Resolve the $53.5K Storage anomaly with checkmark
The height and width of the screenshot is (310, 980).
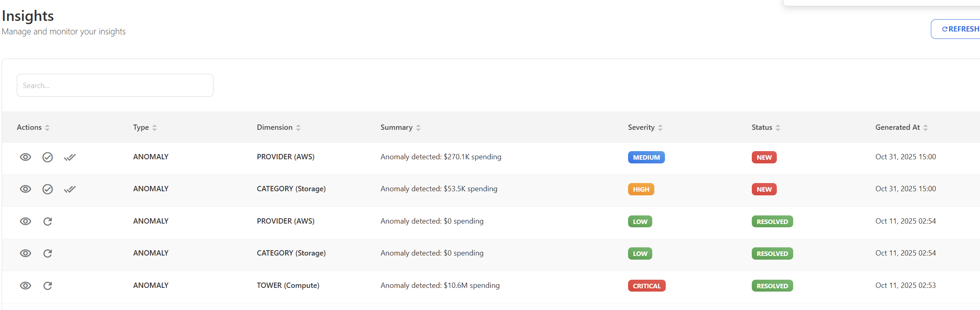click(x=48, y=189)
